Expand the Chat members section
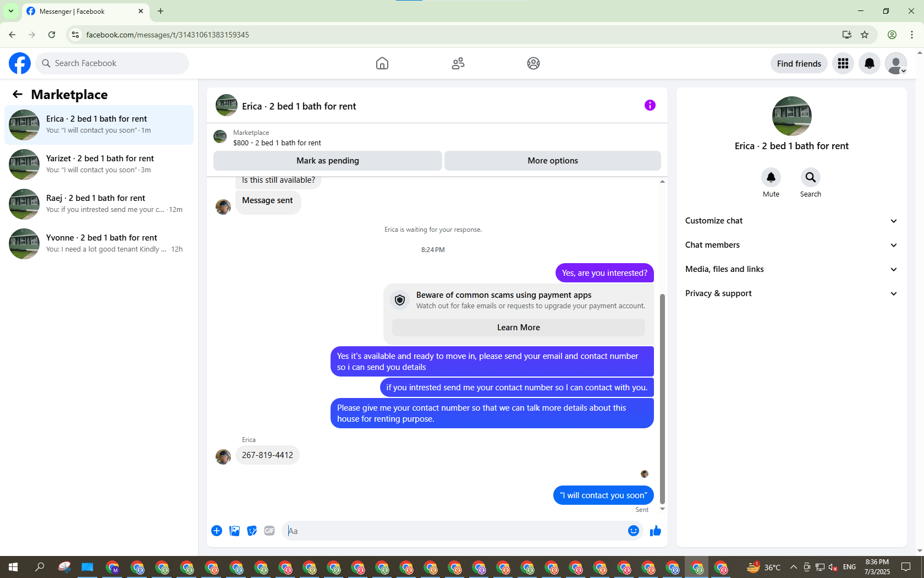The image size is (924, 578). [791, 245]
